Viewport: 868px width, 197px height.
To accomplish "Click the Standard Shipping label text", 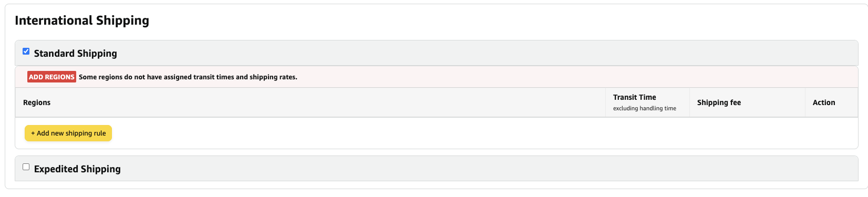I will pos(75,54).
